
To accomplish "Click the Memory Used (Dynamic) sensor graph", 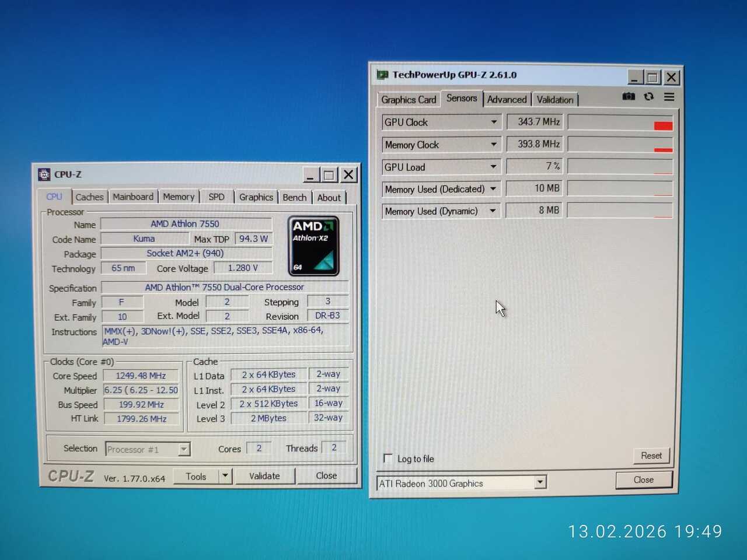I will (x=620, y=210).
